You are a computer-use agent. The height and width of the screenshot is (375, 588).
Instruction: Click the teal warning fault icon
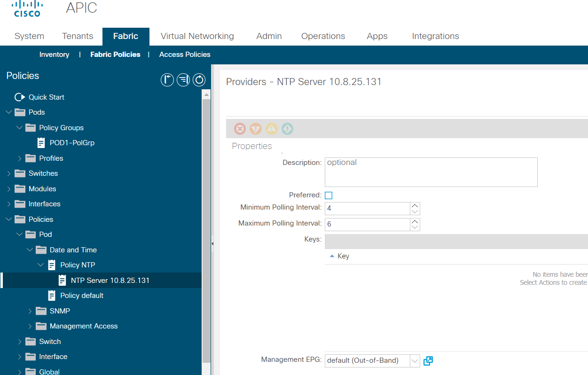pos(287,129)
